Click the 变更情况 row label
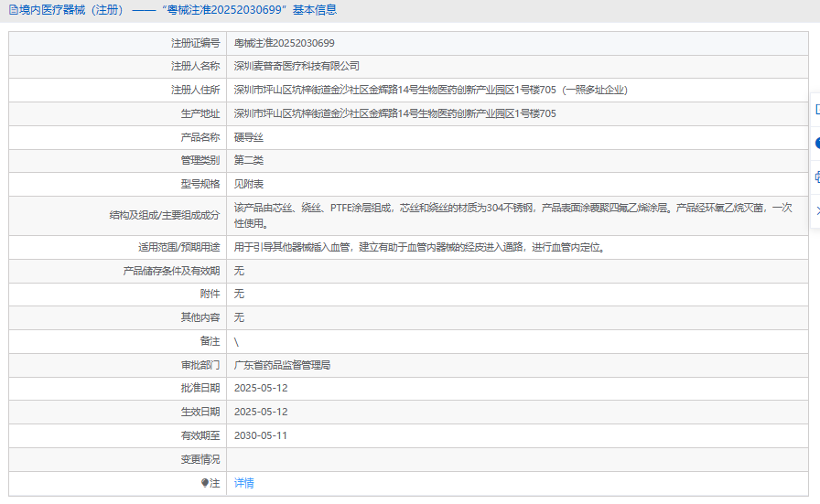This screenshot has height=504, width=820. pyautogui.click(x=200, y=459)
